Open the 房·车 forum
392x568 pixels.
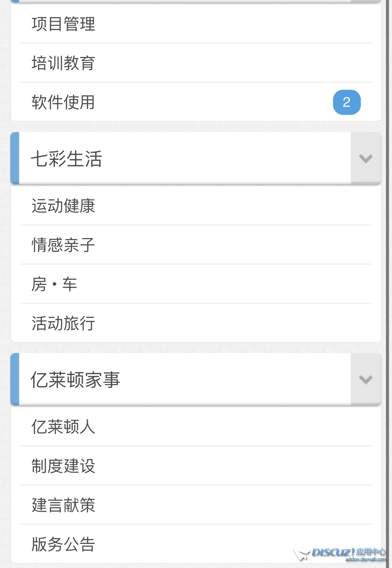coord(54,284)
